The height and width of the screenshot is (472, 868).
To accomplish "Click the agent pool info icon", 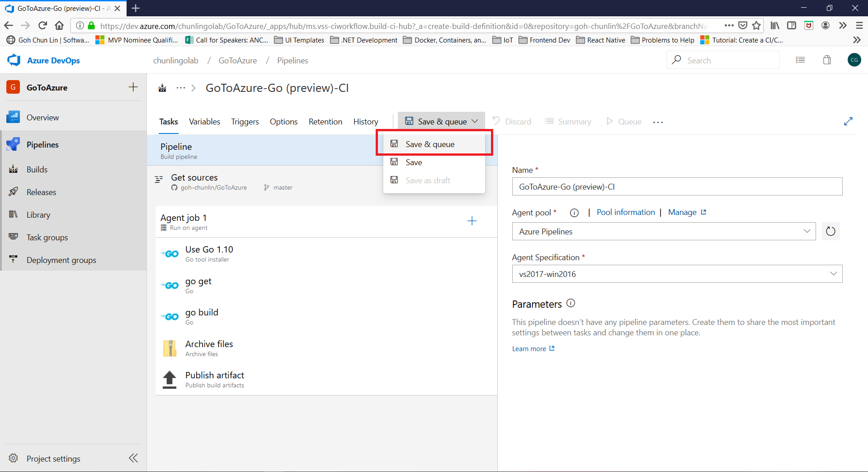I will click(x=574, y=213).
